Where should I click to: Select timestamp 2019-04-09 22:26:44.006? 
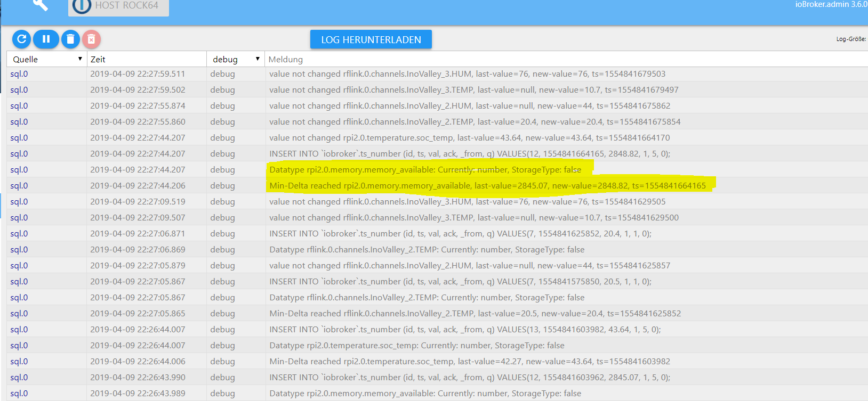tap(138, 362)
